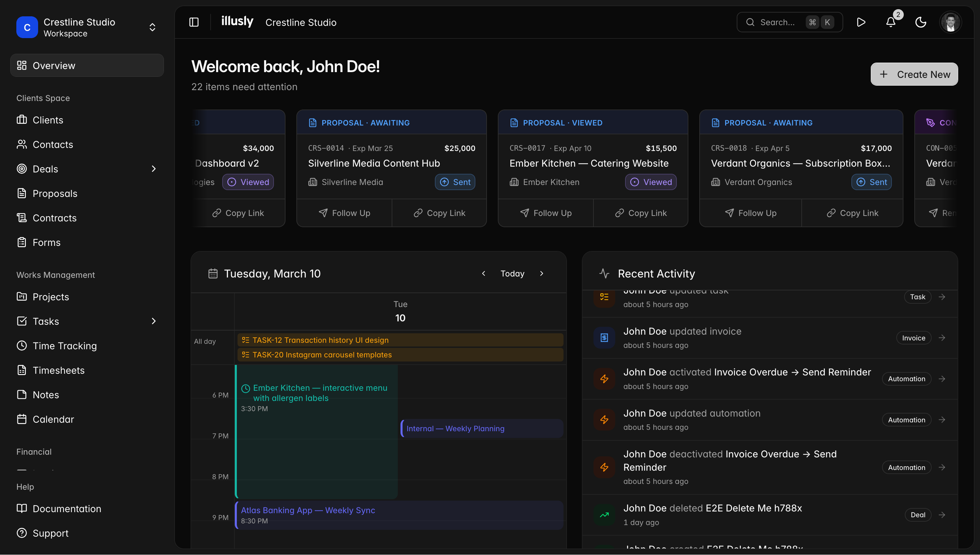This screenshot has height=555, width=980.
Task: Copy link for Ember Kitchen proposal
Action: [641, 213]
